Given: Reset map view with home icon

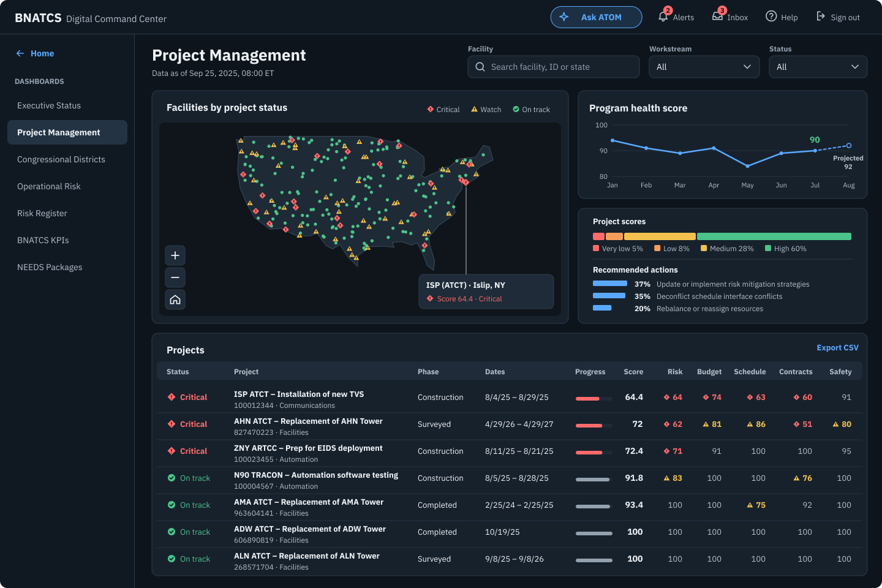Looking at the screenshot, I should pos(175,300).
